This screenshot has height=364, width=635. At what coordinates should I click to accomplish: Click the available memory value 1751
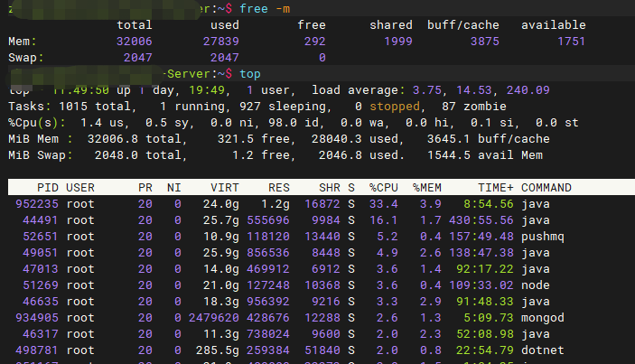coord(570,42)
